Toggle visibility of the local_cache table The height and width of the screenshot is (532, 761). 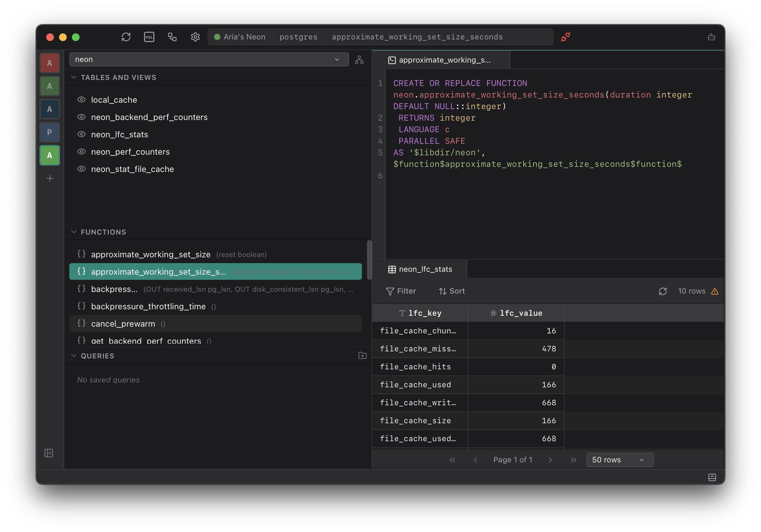click(x=81, y=99)
